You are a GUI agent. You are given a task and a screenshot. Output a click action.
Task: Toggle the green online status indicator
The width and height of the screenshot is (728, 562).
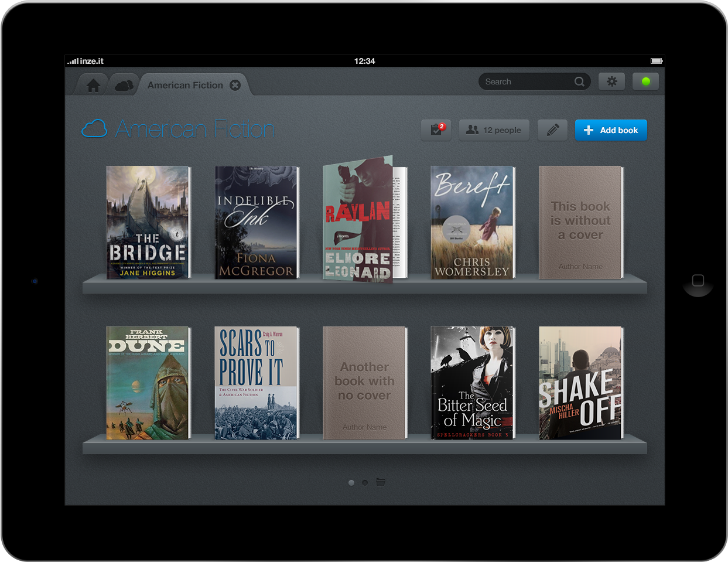645,81
